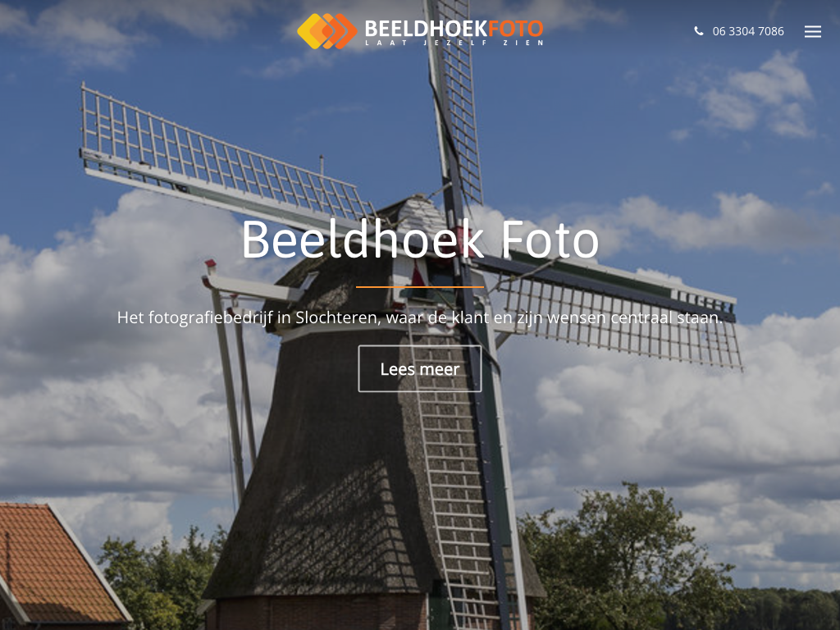
Task: Click the orange divider line under heading
Action: click(420, 287)
